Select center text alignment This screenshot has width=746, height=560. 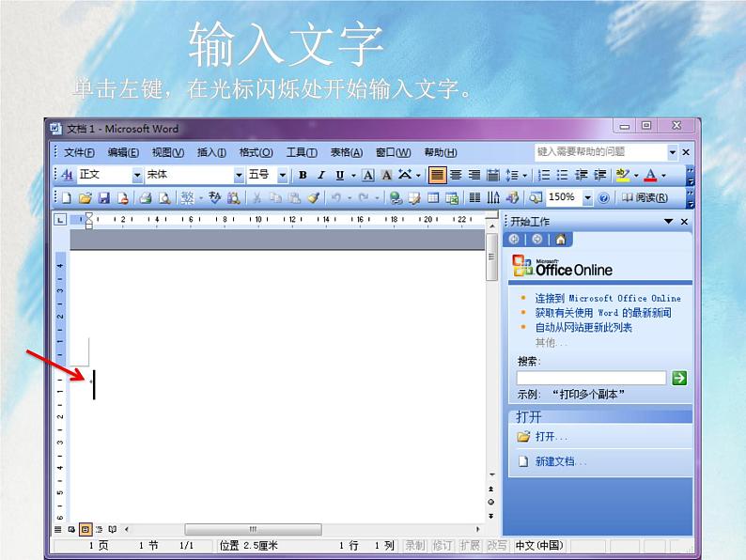[456, 175]
